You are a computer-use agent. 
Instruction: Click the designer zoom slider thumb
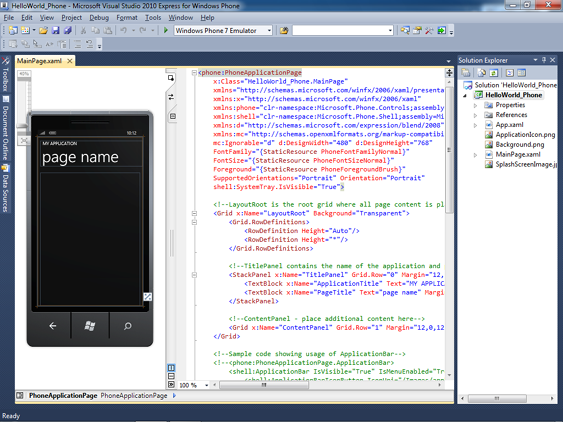(22, 125)
